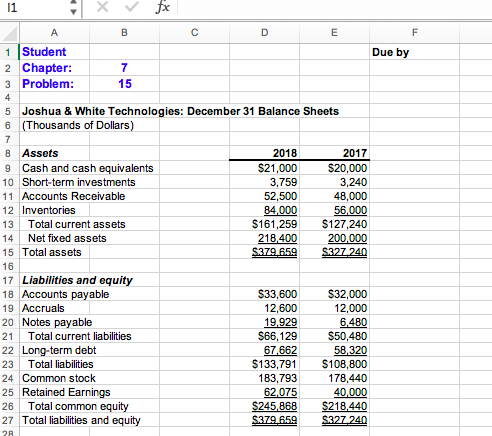Click the chapter number 7 cell
Image resolution: width=492 pixels, height=436 pixels.
point(124,68)
